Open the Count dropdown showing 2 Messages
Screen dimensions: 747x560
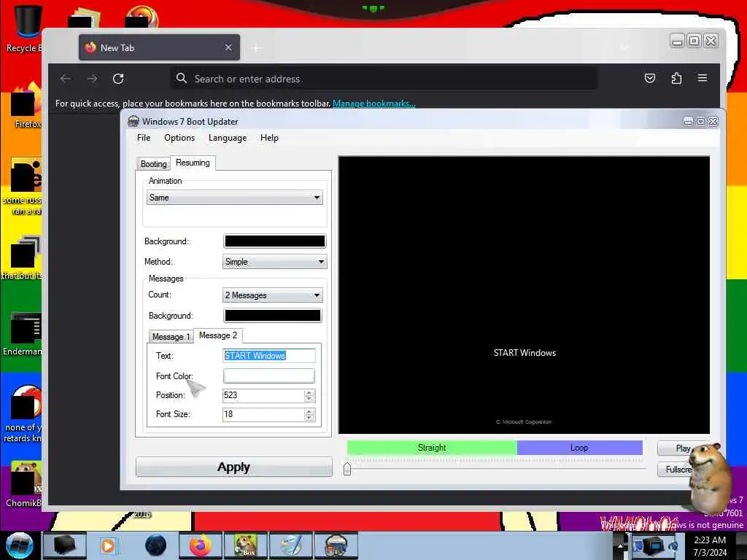[x=273, y=295]
